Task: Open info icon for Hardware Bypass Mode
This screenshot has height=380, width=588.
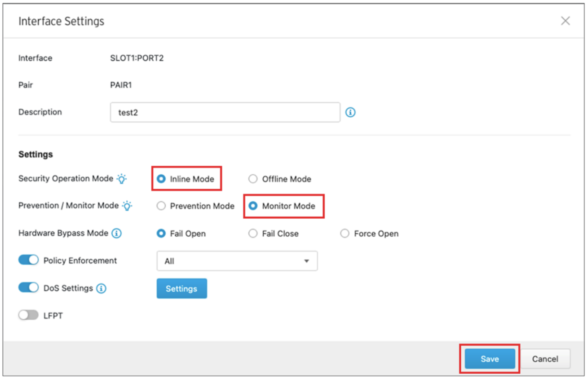Action: click(116, 234)
